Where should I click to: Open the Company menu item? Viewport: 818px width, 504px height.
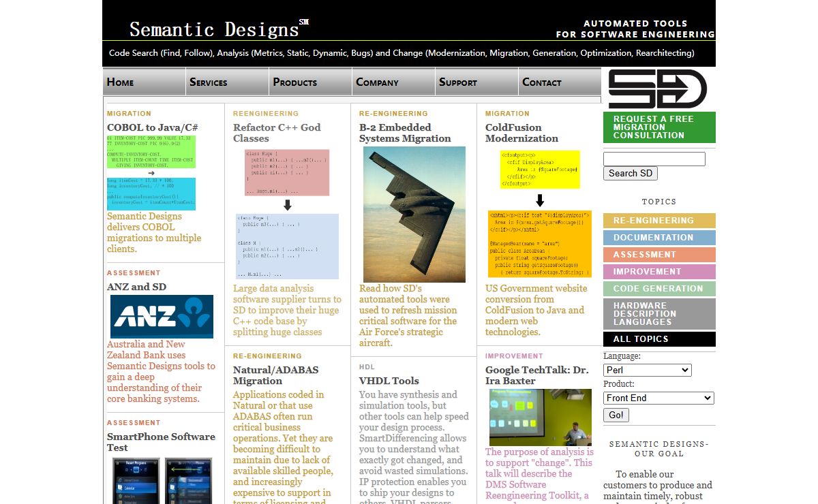393,82
